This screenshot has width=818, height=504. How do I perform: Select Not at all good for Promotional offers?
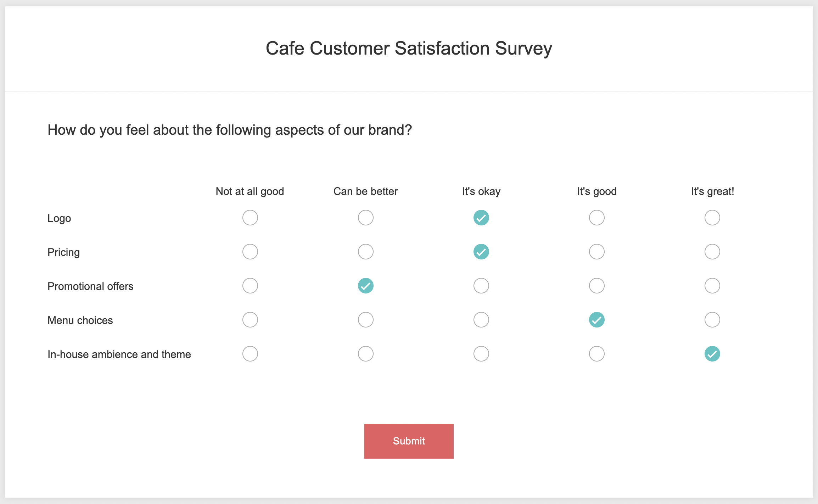click(x=250, y=286)
